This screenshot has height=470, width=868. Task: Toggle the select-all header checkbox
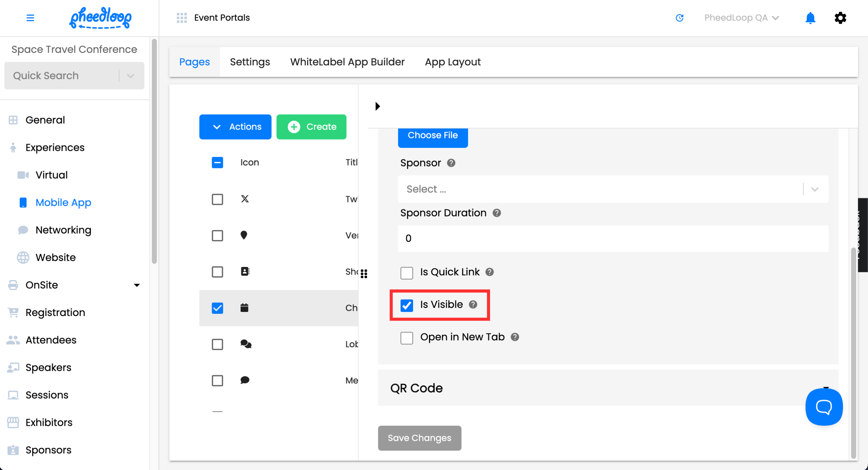pos(217,163)
